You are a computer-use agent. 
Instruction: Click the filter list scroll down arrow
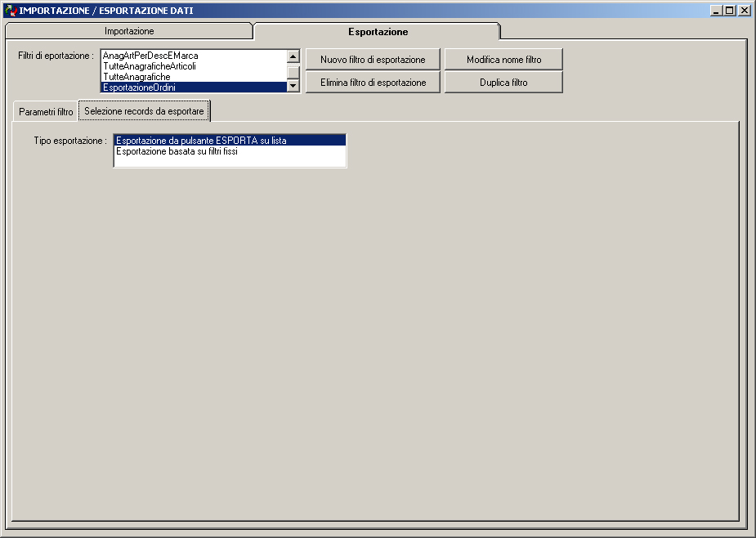coord(293,86)
